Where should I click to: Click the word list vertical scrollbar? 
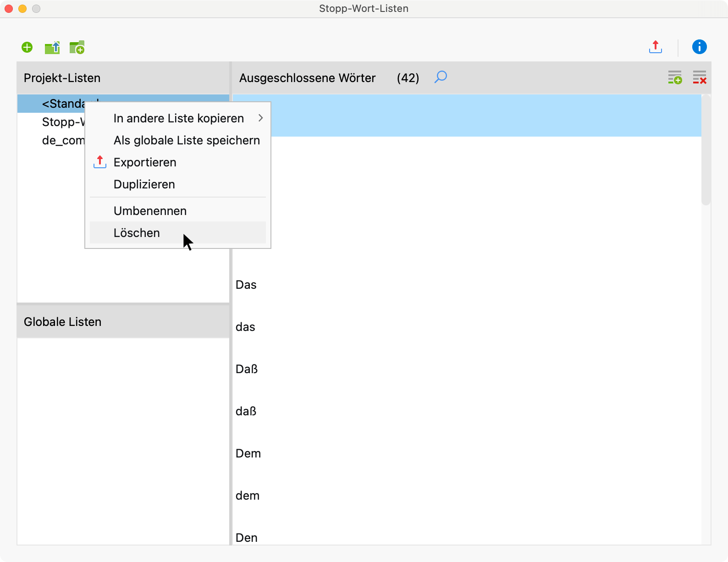click(706, 149)
